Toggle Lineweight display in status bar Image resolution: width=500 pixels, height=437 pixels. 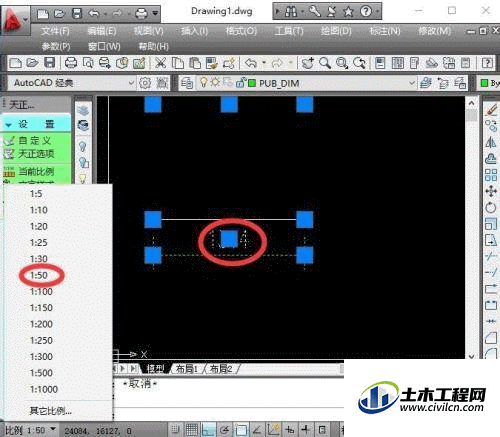click(x=306, y=429)
